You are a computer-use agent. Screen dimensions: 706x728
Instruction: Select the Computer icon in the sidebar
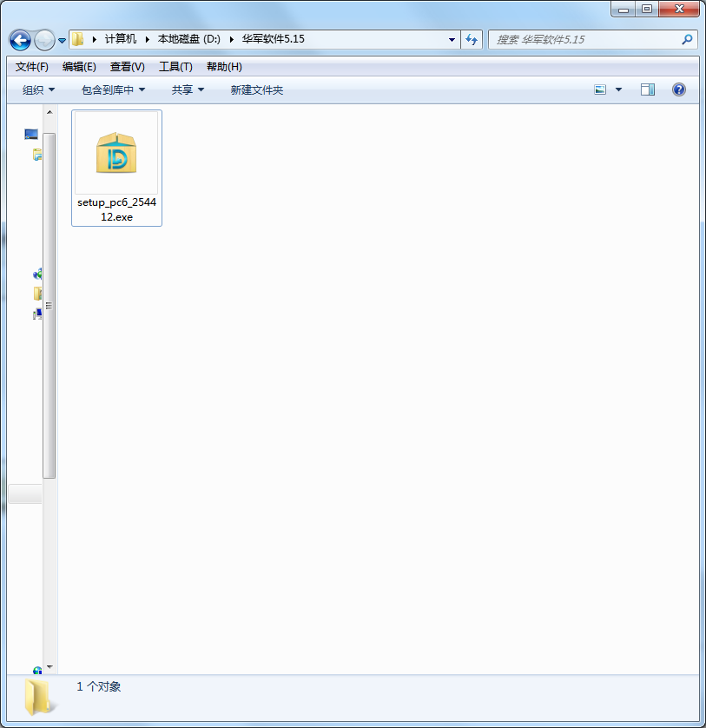(x=36, y=314)
